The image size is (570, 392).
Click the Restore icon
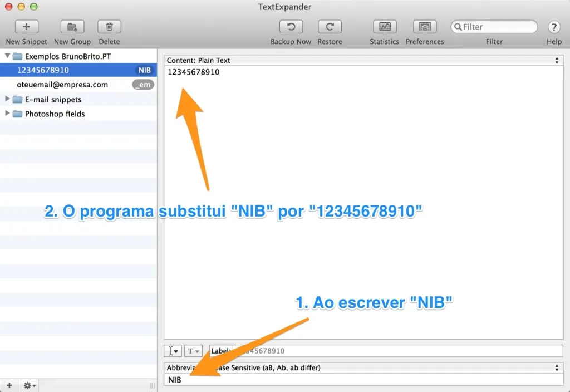click(330, 27)
